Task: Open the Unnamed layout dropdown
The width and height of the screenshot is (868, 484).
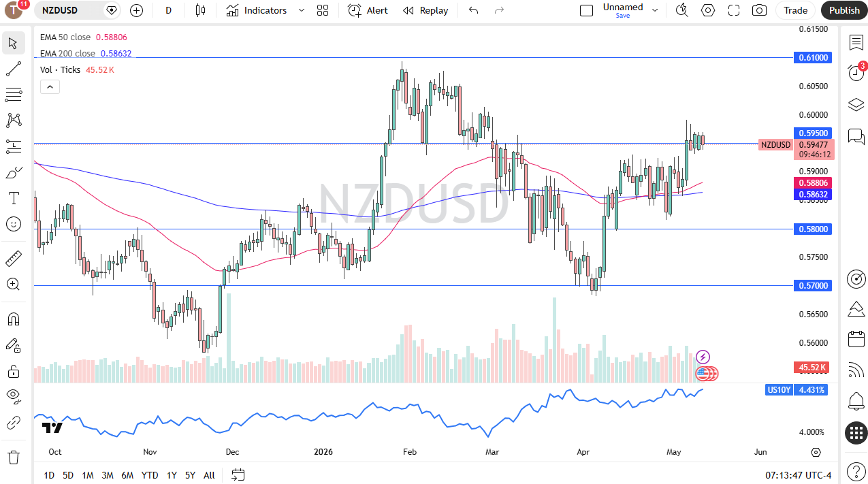Action: click(655, 10)
